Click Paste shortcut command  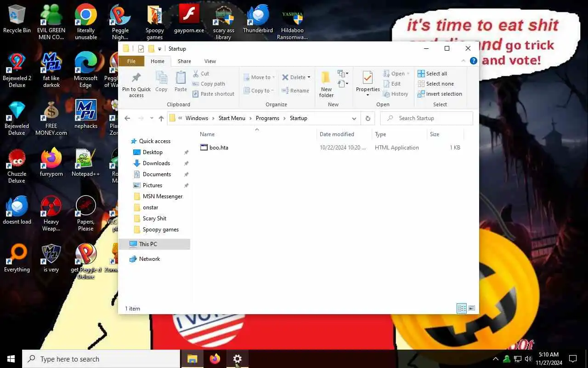tap(214, 94)
